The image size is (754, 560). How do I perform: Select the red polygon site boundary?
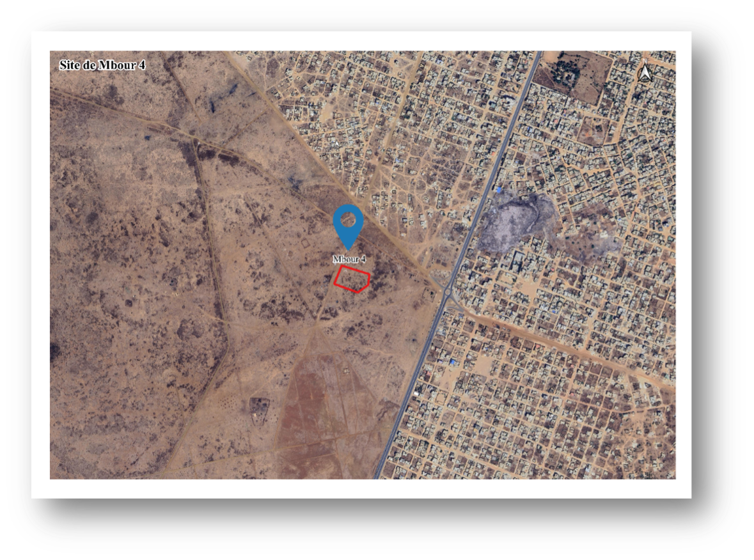point(352,280)
